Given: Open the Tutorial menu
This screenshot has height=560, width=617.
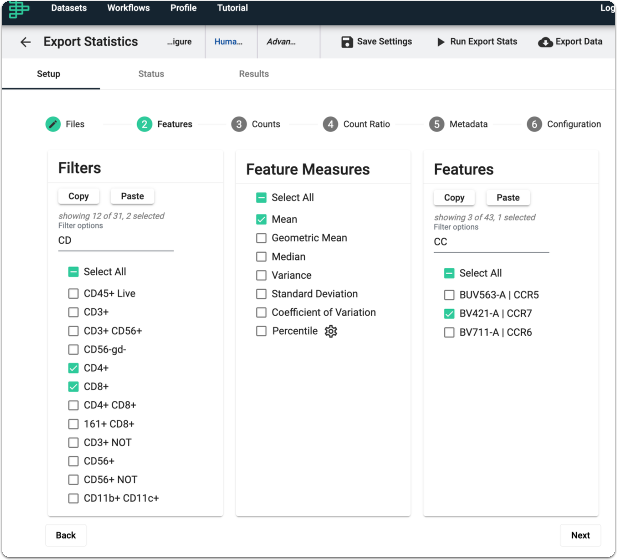Looking at the screenshot, I should [x=233, y=8].
